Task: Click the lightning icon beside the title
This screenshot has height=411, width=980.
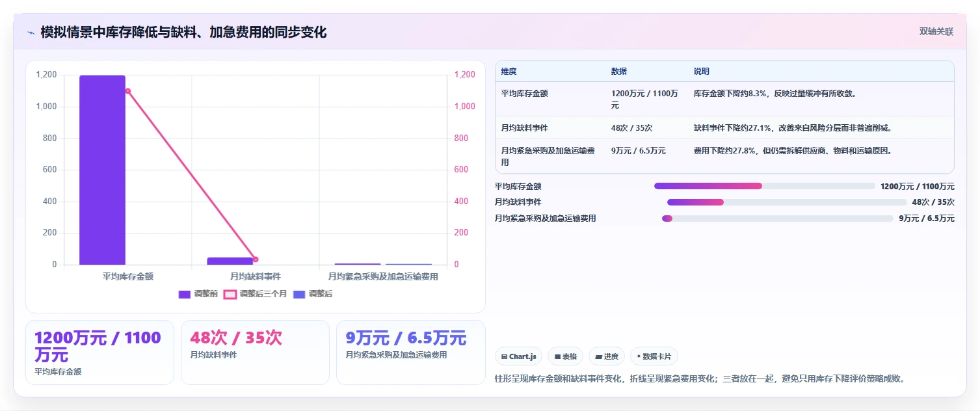Action: click(31, 33)
